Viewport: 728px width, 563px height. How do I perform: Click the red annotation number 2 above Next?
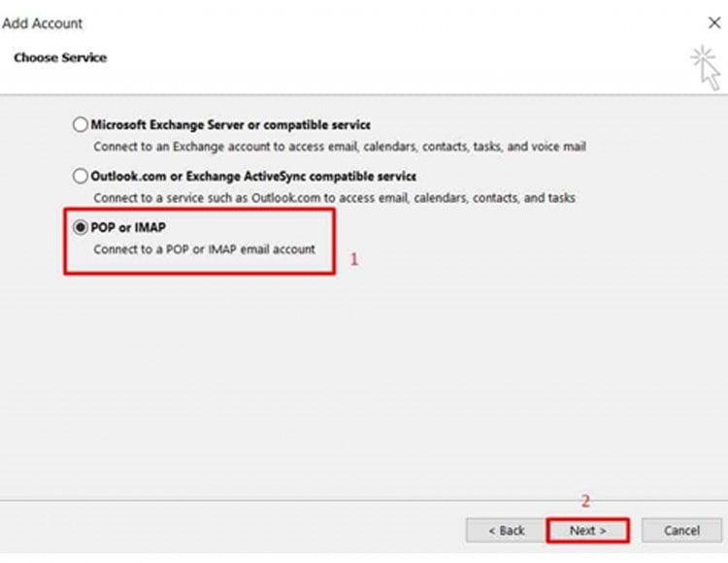(585, 501)
